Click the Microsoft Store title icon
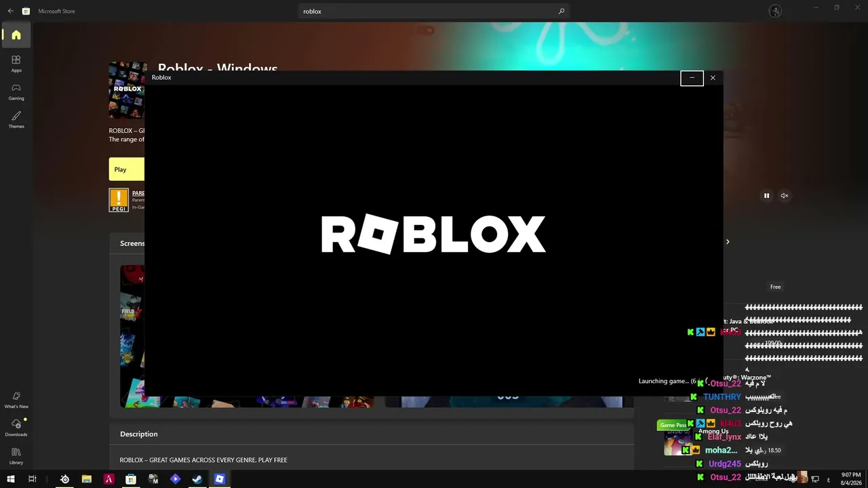868x488 pixels. point(26,12)
